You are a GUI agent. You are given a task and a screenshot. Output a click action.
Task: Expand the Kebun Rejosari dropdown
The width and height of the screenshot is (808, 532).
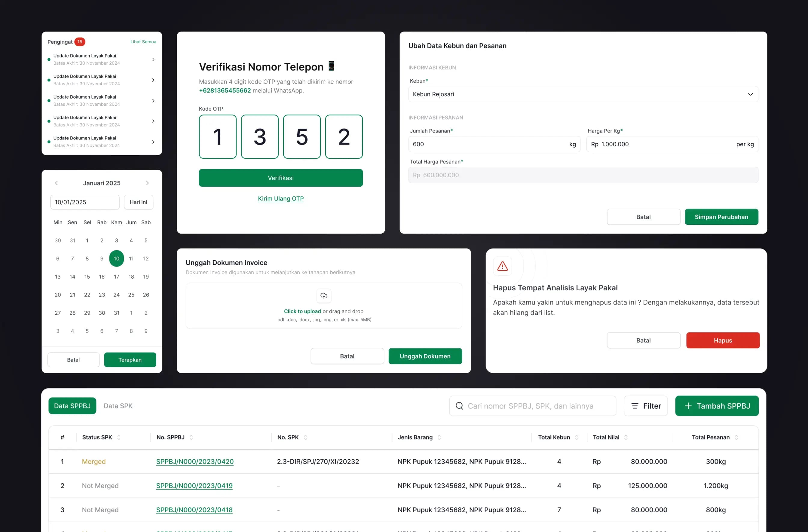(750, 94)
